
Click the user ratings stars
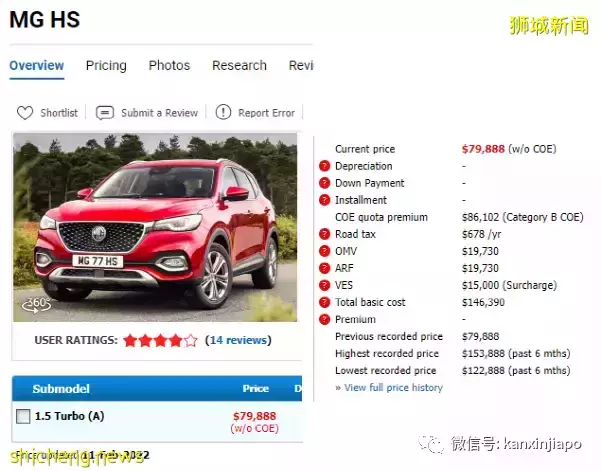click(x=160, y=340)
